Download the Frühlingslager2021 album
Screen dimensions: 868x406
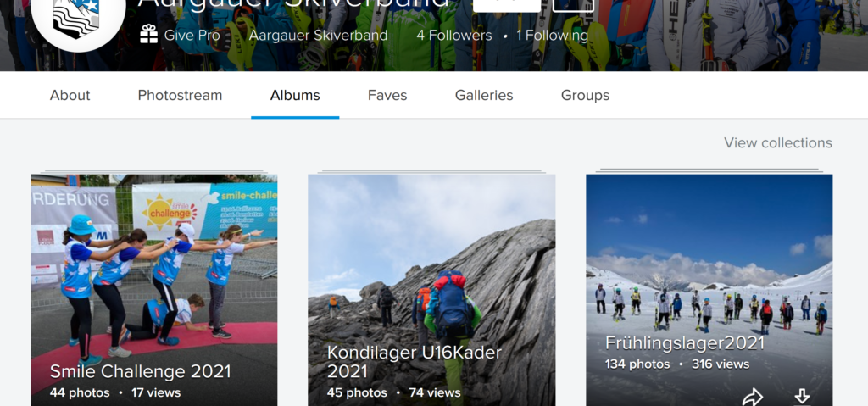click(x=801, y=396)
